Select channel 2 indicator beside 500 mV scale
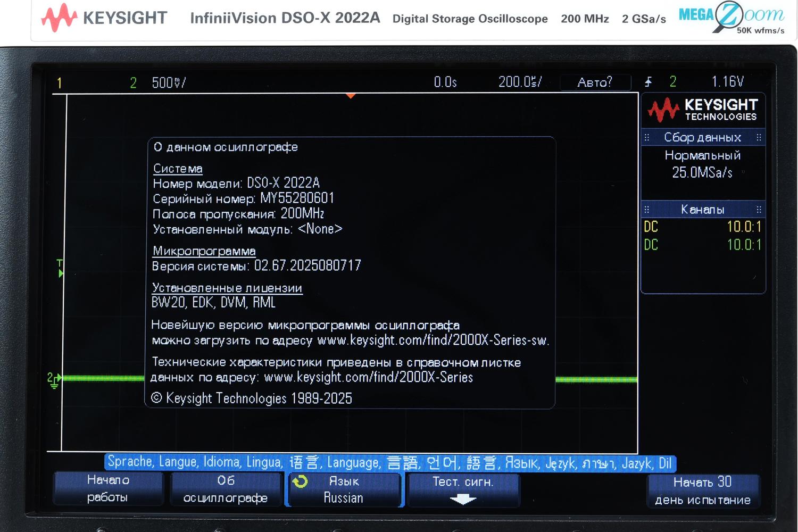 (133, 82)
